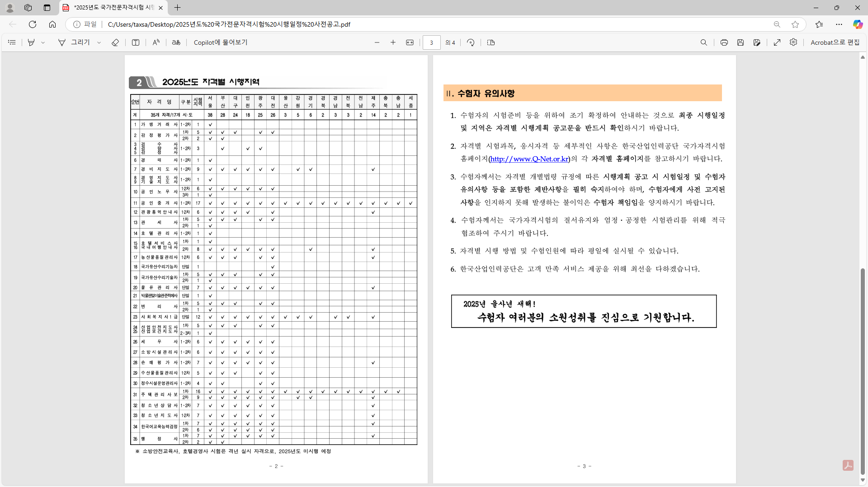This screenshot has width=868, height=487.
Task: Open a new browser tab
Action: tap(177, 8)
